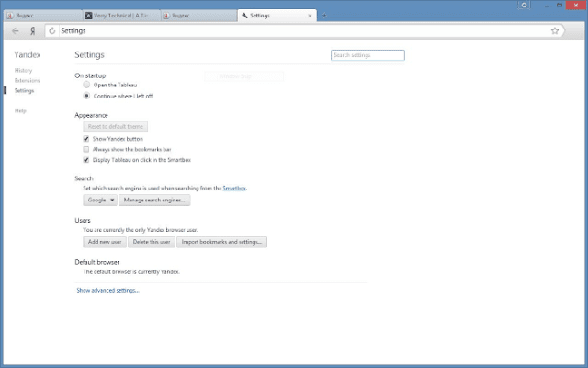Switch to the third Яндекс tab
588x368 pixels.
[199, 16]
